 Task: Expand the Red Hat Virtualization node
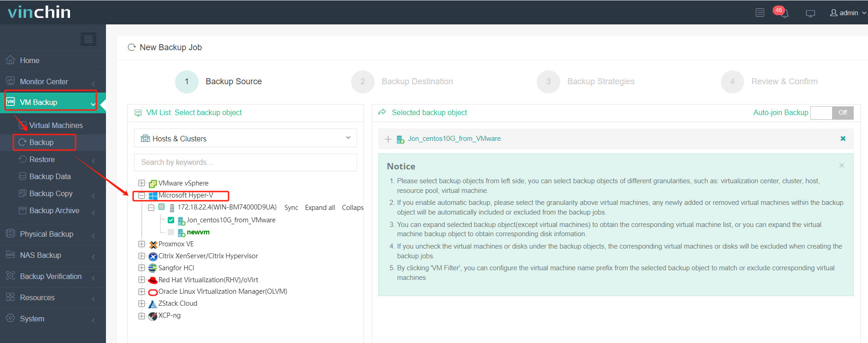(x=142, y=279)
